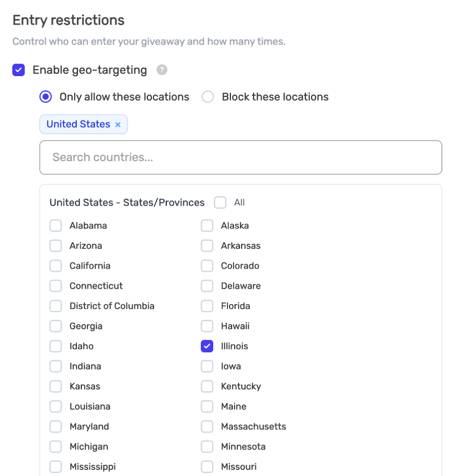This screenshot has height=476, width=462.
Task: Choose Block these locations radio button
Action: click(208, 97)
